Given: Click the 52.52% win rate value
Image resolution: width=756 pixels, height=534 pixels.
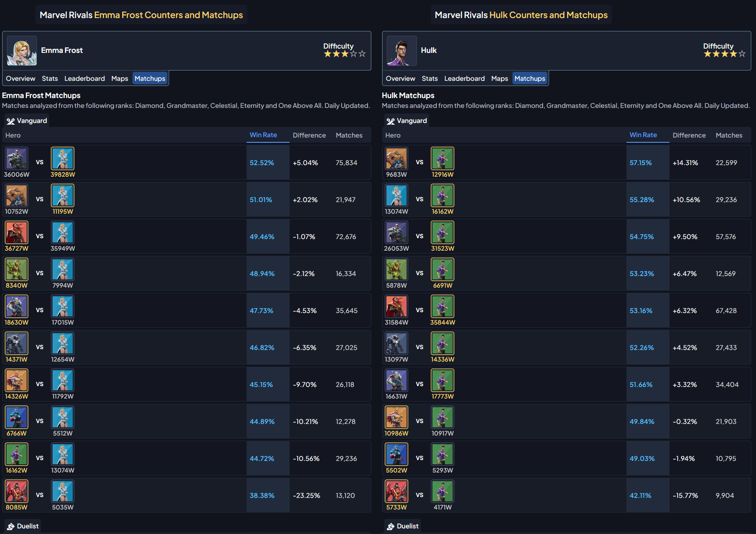Looking at the screenshot, I should click(x=262, y=163).
